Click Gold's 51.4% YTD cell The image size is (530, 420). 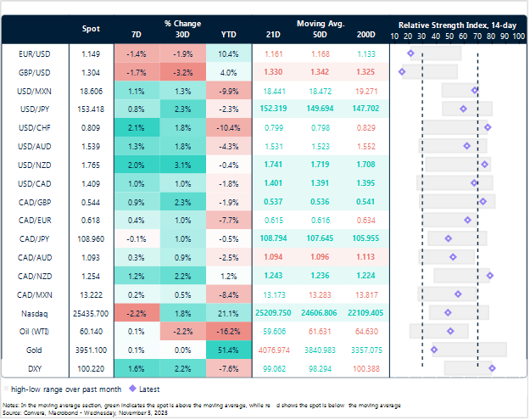tap(228, 350)
